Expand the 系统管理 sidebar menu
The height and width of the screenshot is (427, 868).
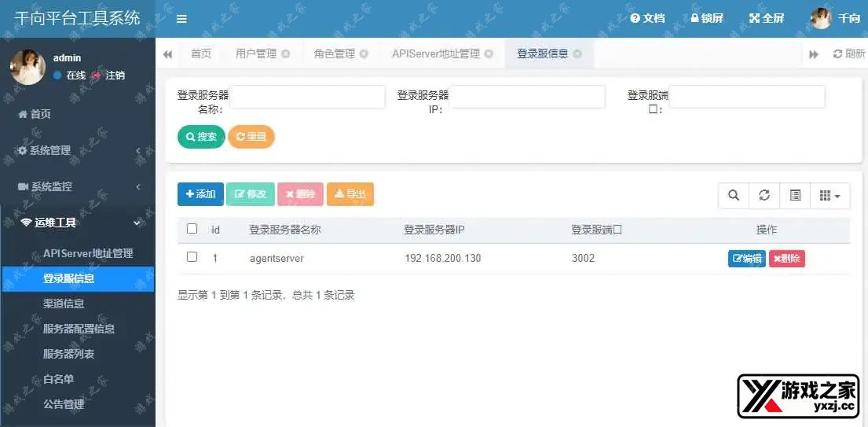click(x=78, y=150)
